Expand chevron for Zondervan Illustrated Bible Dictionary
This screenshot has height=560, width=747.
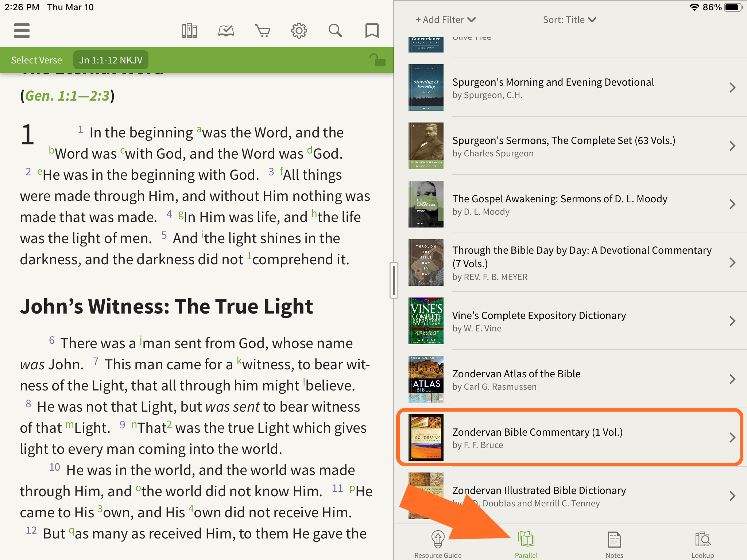[x=732, y=496]
